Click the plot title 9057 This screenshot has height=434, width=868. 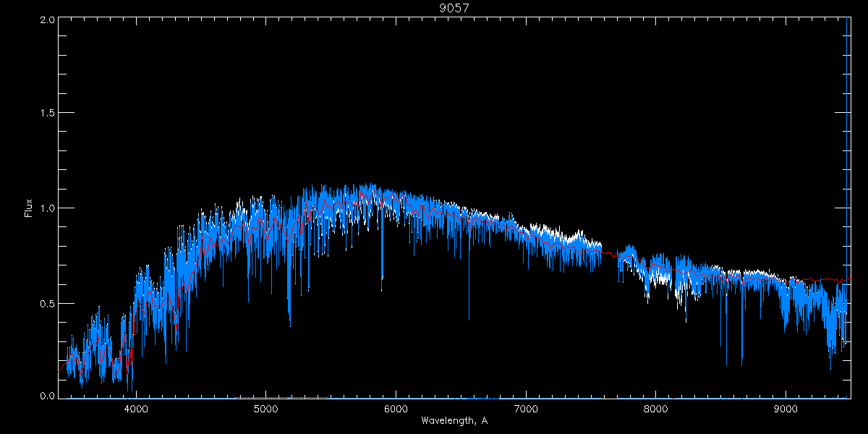point(454,8)
